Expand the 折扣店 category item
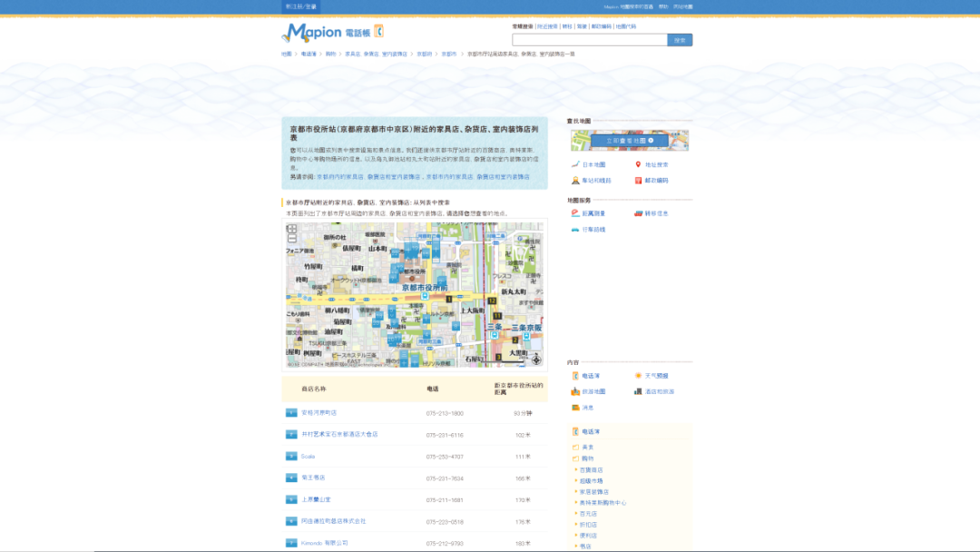 (x=588, y=525)
